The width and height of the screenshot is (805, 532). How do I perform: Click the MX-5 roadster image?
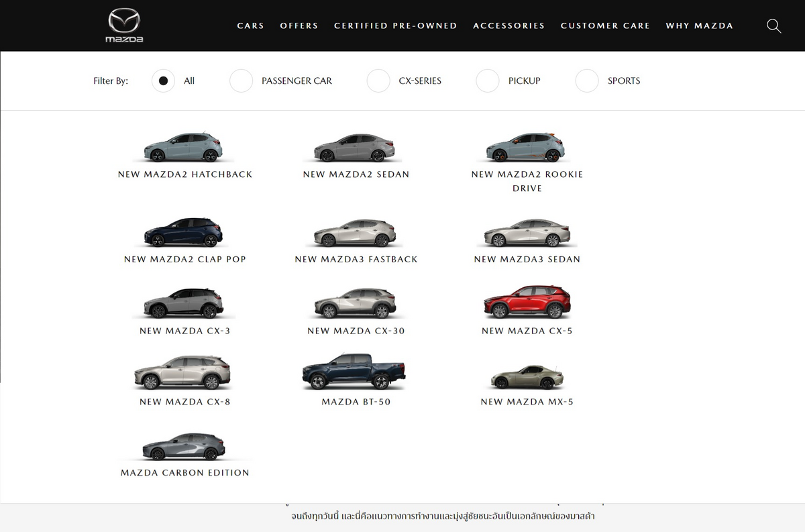[527, 377]
